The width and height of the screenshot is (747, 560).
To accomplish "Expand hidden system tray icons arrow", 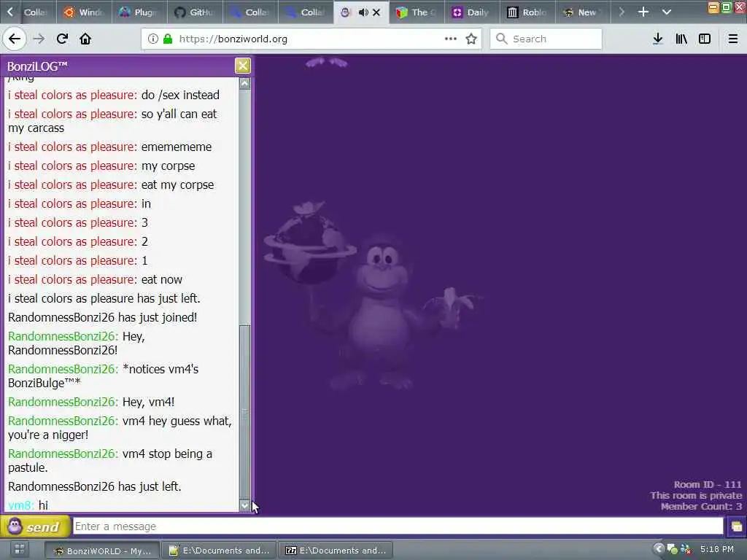I will coord(659,549).
